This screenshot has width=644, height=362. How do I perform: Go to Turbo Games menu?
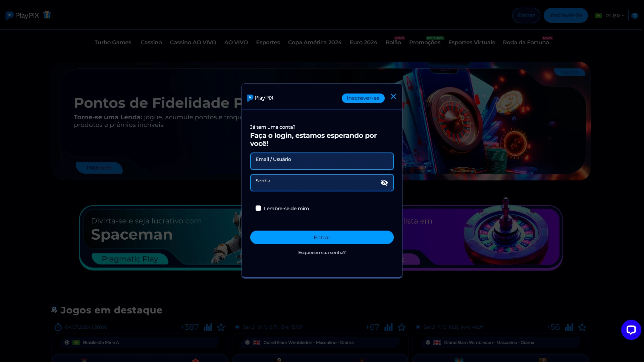[x=113, y=42]
